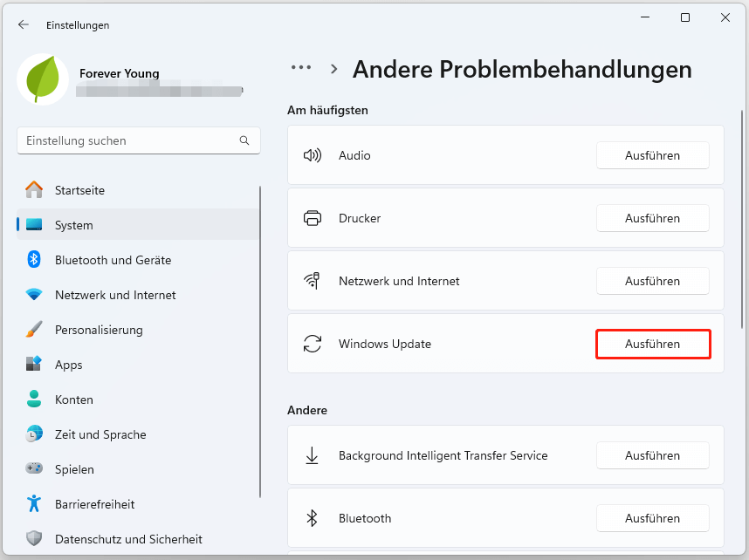Click the Forever Young profile avatar
The image size is (749, 560).
pos(43,80)
